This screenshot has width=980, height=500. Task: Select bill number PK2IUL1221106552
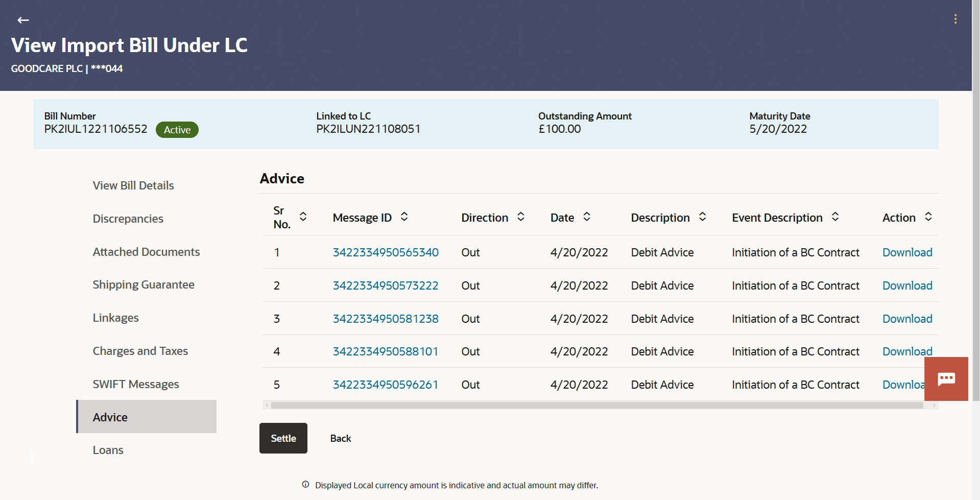coord(95,129)
